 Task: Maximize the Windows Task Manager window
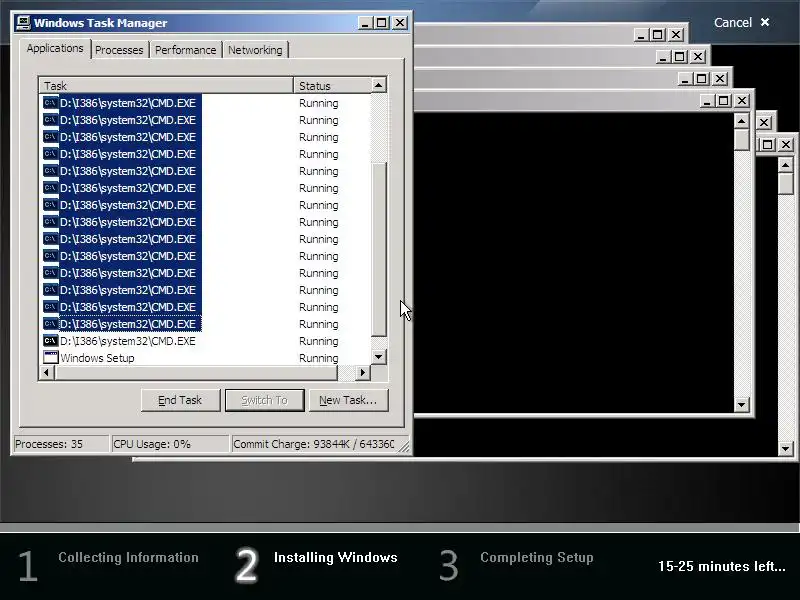[381, 23]
